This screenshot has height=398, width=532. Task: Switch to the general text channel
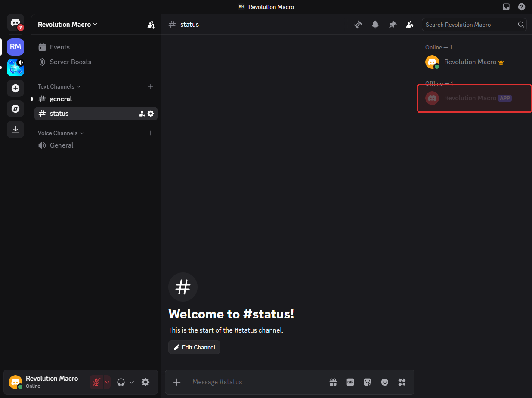(96, 99)
